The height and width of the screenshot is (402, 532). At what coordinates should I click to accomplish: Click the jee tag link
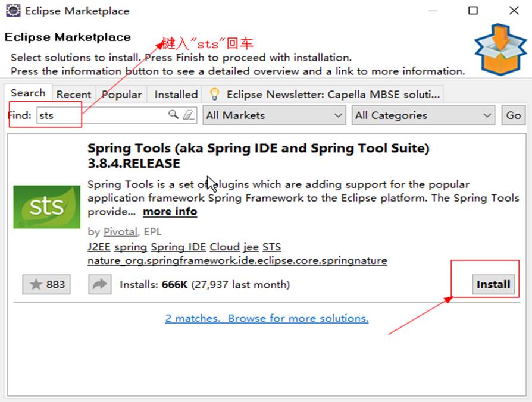click(x=251, y=247)
